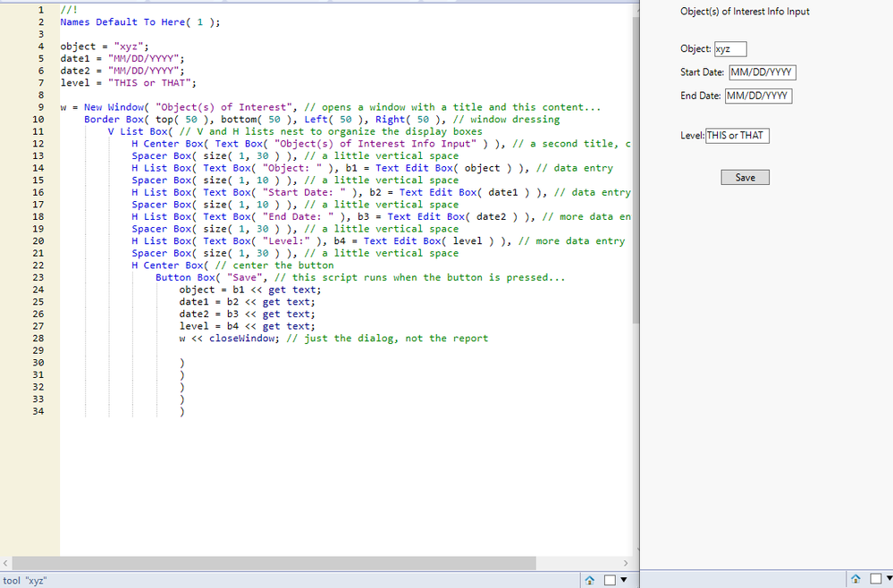Click the vertical scrollbar thumb of the script editor
This screenshot has height=588, width=893.
636,169
